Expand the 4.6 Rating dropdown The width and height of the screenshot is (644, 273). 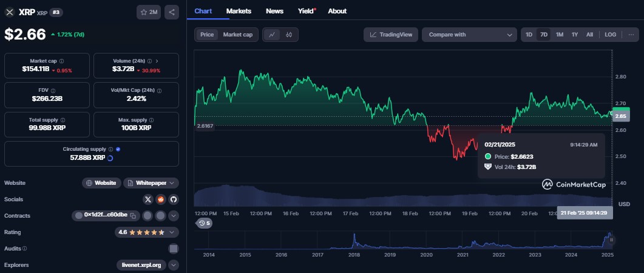pos(147,232)
